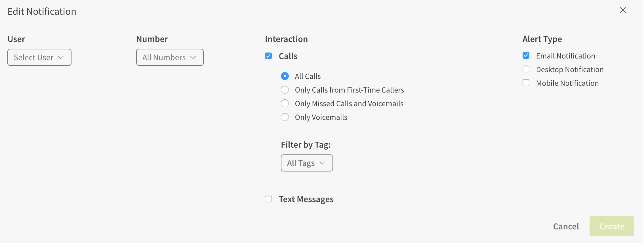Click the chevron arrow beside All Numbers
Screen dimensions: 644x247
click(x=193, y=57)
